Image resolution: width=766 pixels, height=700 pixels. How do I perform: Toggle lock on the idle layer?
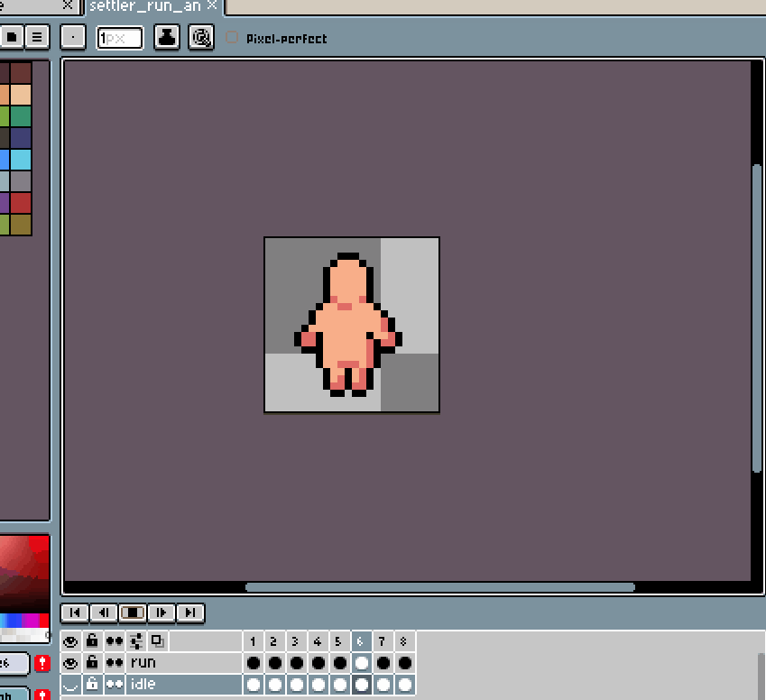click(x=92, y=685)
